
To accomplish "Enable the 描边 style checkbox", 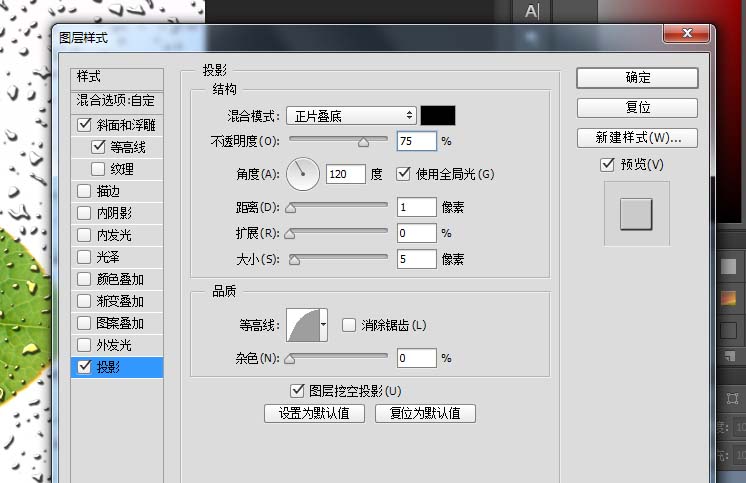I will coord(84,191).
